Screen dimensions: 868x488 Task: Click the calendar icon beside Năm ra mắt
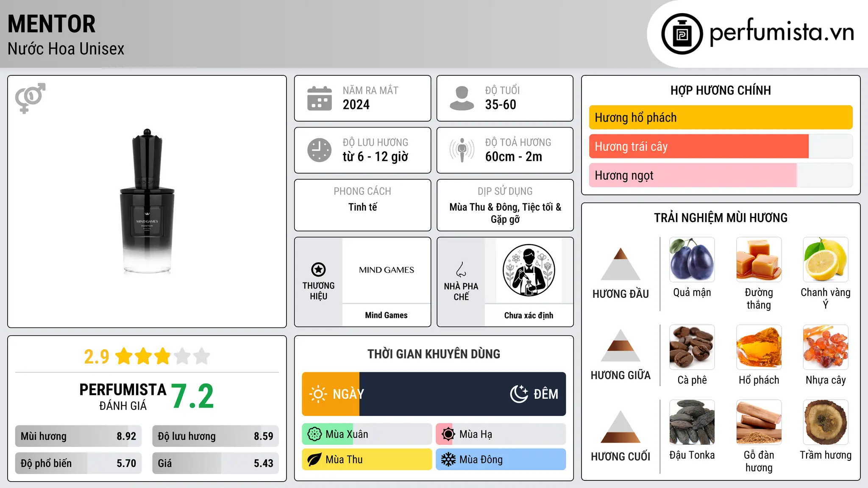pos(320,98)
